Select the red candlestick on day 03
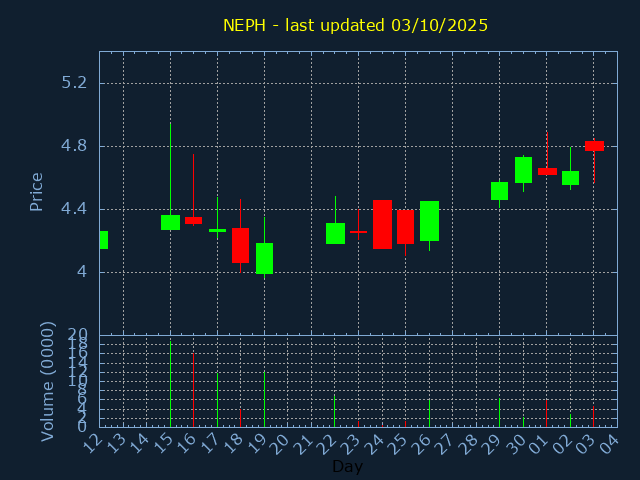Viewport: 640px width, 480px height. pos(594,146)
